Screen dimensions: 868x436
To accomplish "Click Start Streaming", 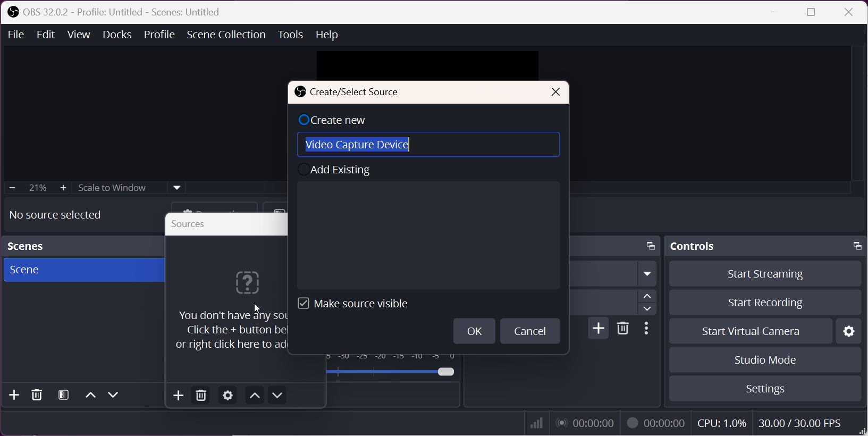I will point(765,274).
